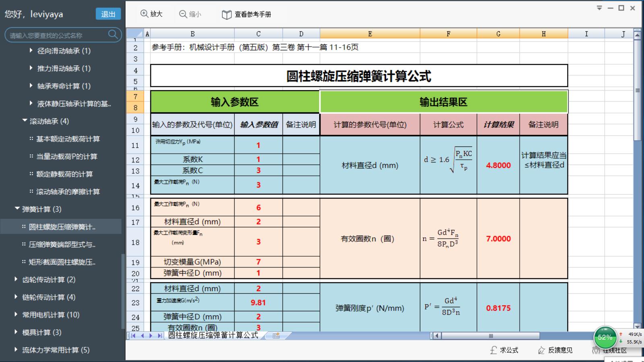Select the 圆柱螺旋压缩弹簧计算公式 sheet tab
Viewport: 644px width, 362px height.
(213, 335)
